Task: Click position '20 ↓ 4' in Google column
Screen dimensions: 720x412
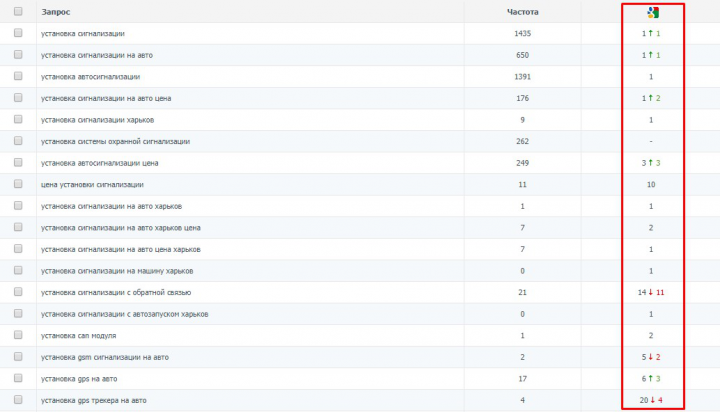Action: tap(651, 401)
